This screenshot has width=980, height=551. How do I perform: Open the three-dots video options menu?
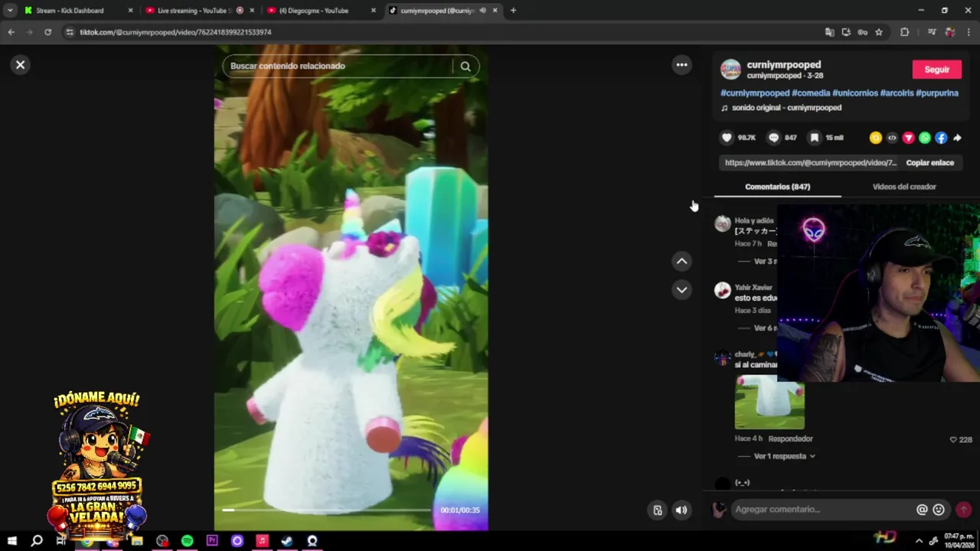point(681,65)
